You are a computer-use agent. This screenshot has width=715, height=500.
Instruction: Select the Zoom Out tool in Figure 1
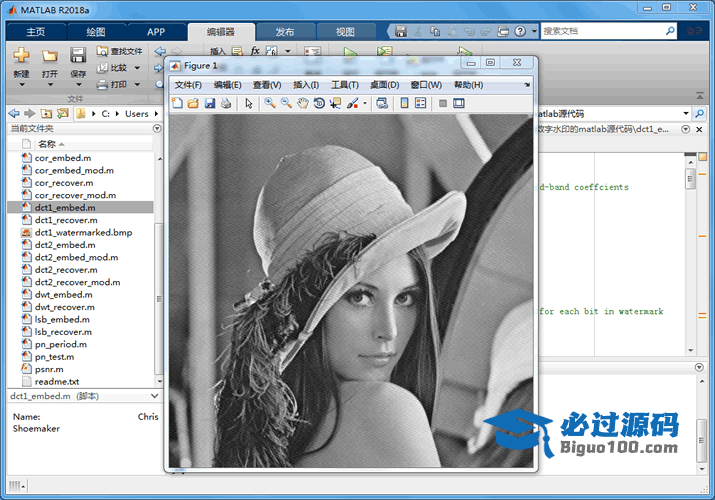(x=286, y=103)
